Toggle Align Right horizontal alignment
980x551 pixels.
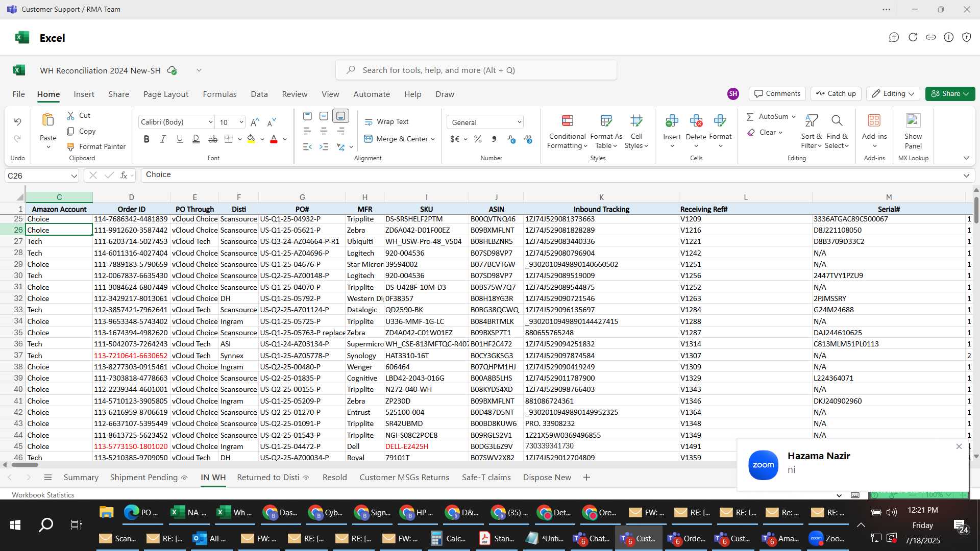[x=340, y=132]
